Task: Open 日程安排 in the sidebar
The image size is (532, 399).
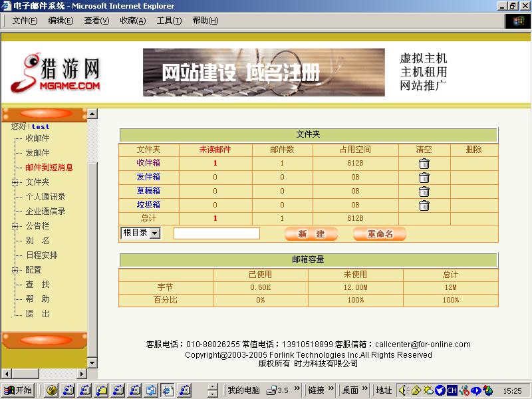Action: (42, 255)
